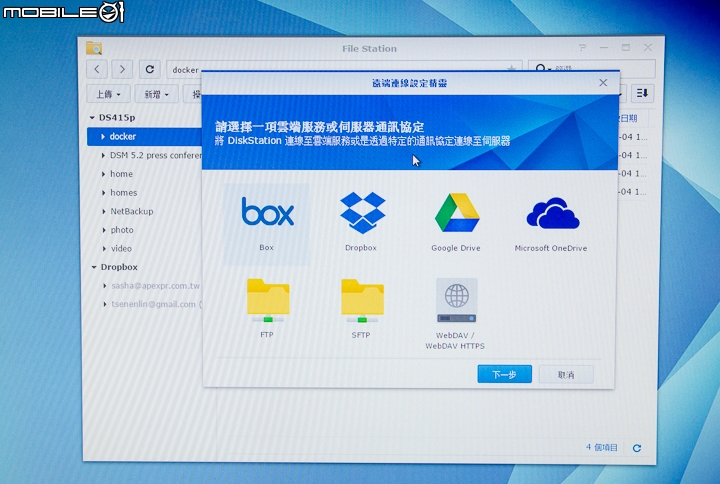Expand the home folder arrow

point(103,174)
